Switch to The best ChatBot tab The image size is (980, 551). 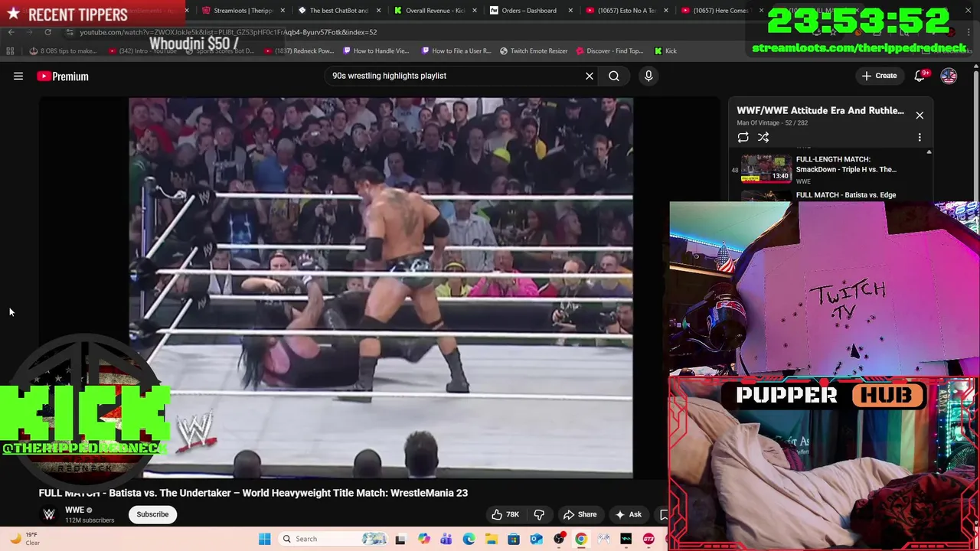click(338, 11)
